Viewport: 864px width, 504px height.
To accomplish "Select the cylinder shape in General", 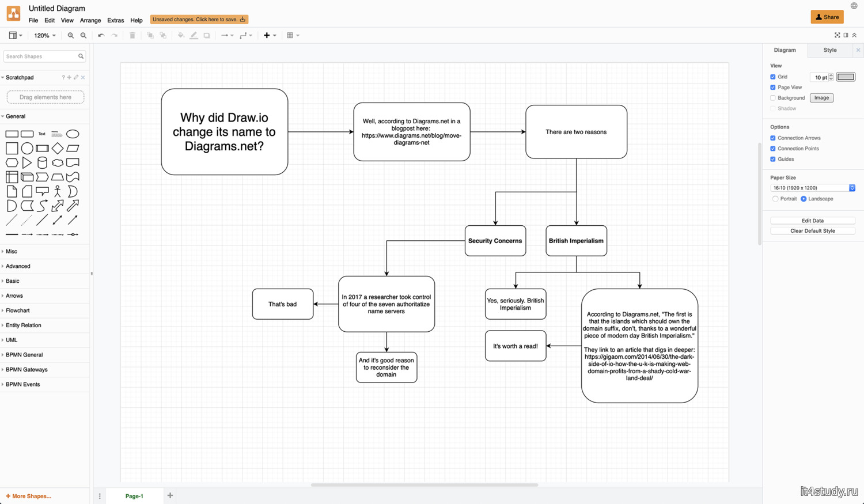I will click(x=42, y=163).
